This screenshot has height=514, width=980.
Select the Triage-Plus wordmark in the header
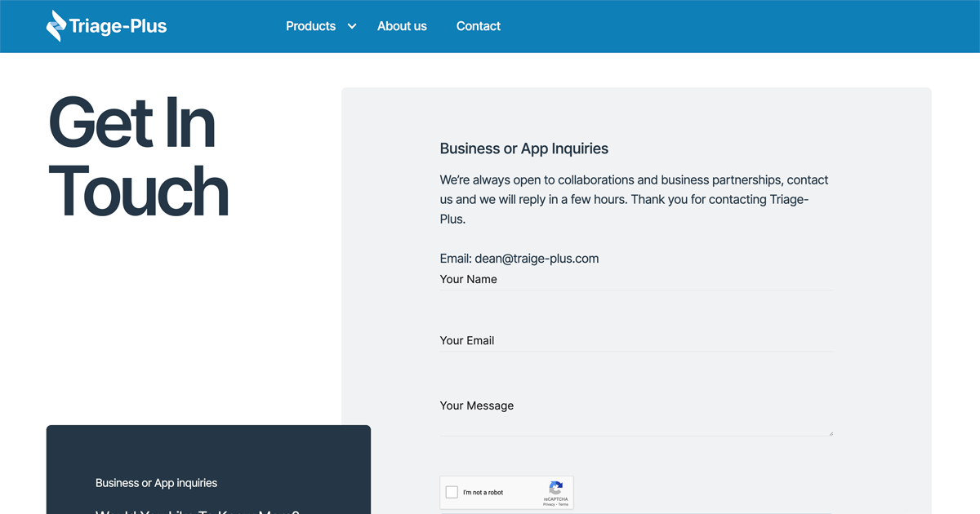[x=118, y=25]
